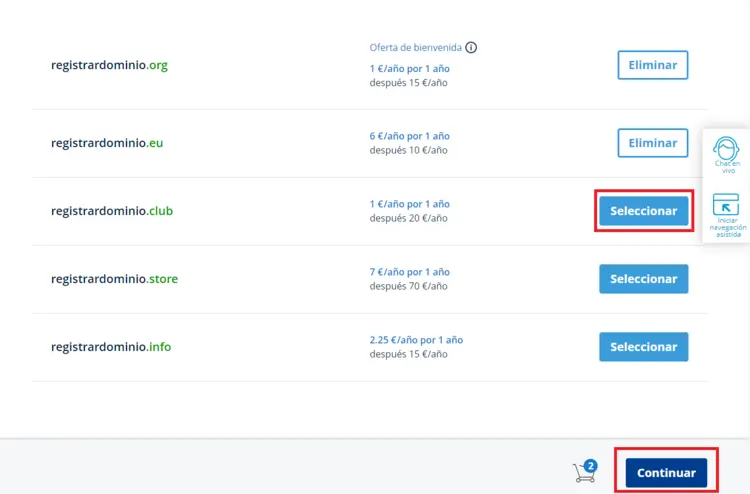Click the Oferta de bienvenida label
Image resolution: width=750 pixels, height=494 pixels.
415,47
